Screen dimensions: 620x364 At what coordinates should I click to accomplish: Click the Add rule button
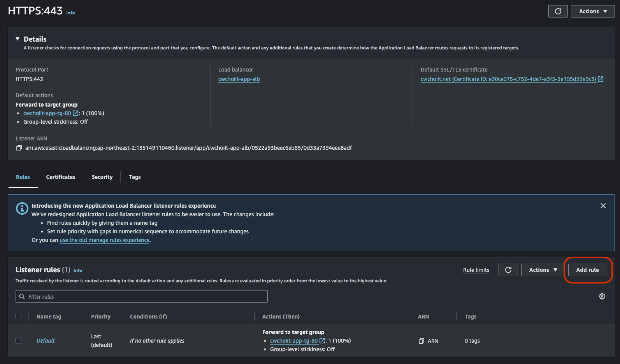click(x=587, y=270)
